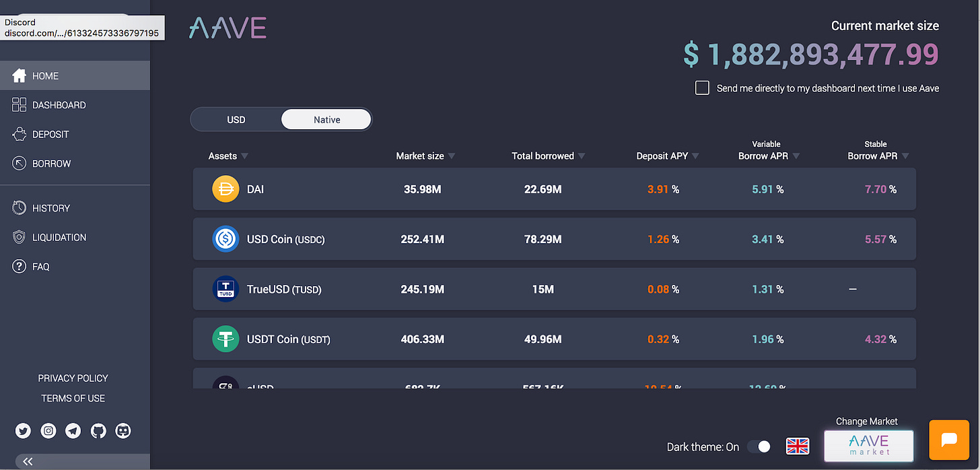Turn off the Dark theme switch
980x470 pixels.
[759, 446]
